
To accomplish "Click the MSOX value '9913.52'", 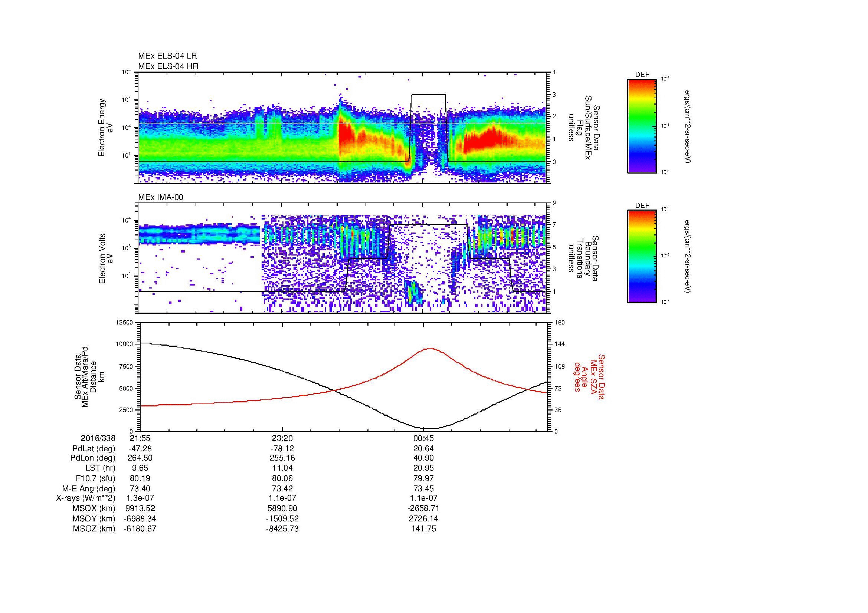I will pyautogui.click(x=140, y=508).
